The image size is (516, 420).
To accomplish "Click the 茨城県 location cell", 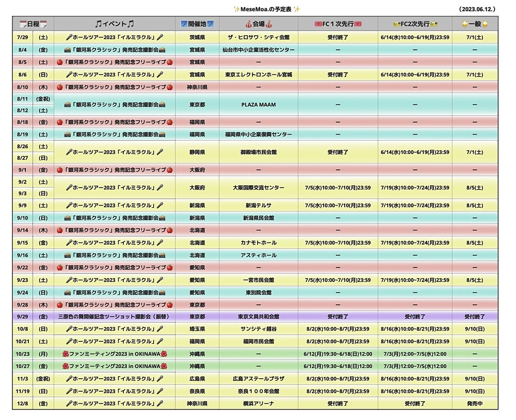I will tap(197, 37).
